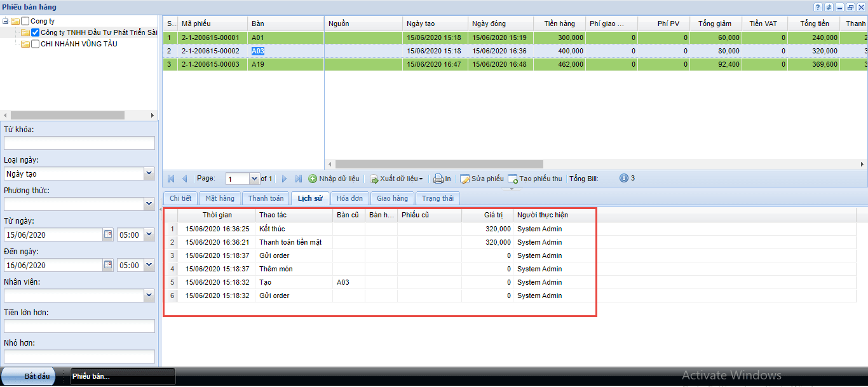Click Tạo phiếu thu icon
Viewport: 868px width, 387px height.
pos(513,179)
